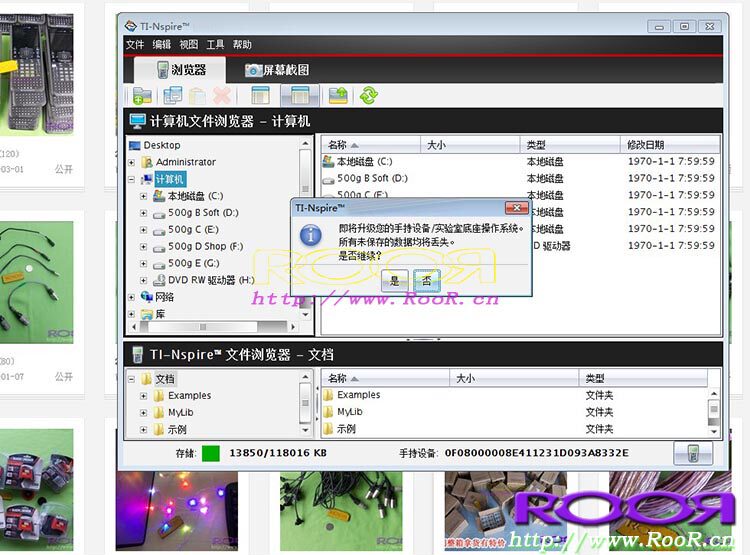Click the paste clipboard toolbar icon
Image resolution: width=750 pixels, height=555 pixels.
197,96
